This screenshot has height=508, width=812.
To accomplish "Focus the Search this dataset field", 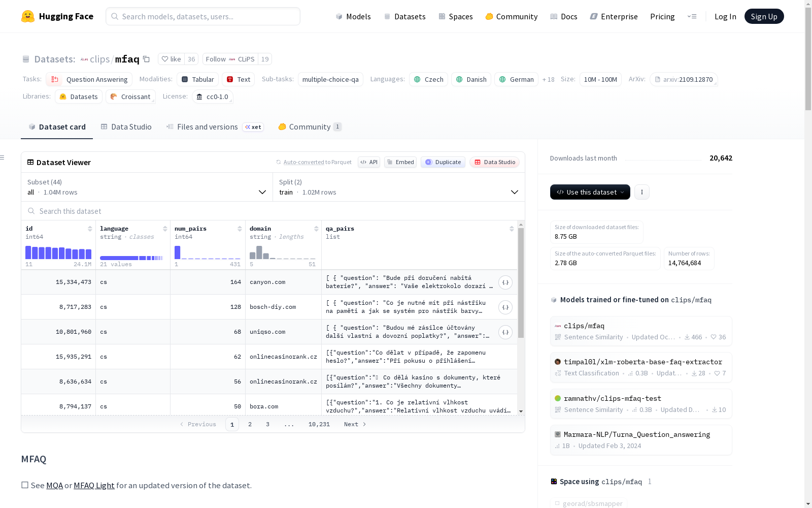I will coord(273,211).
